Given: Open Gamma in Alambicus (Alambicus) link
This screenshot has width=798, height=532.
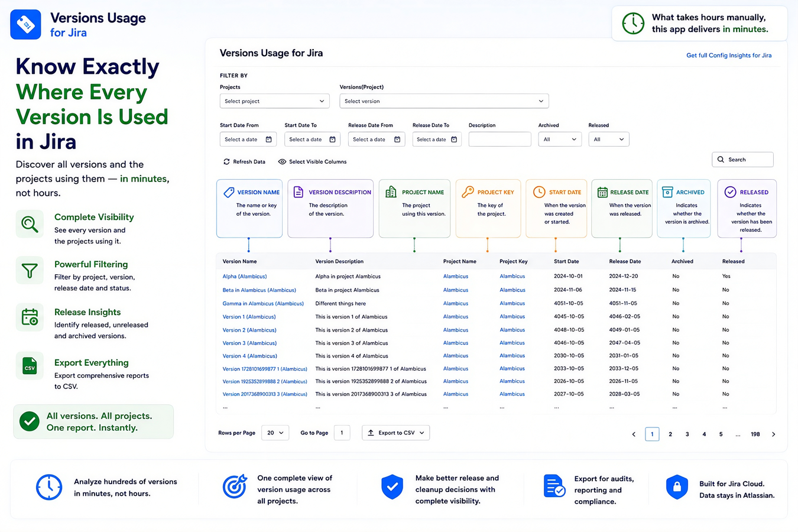Looking at the screenshot, I should click(263, 303).
